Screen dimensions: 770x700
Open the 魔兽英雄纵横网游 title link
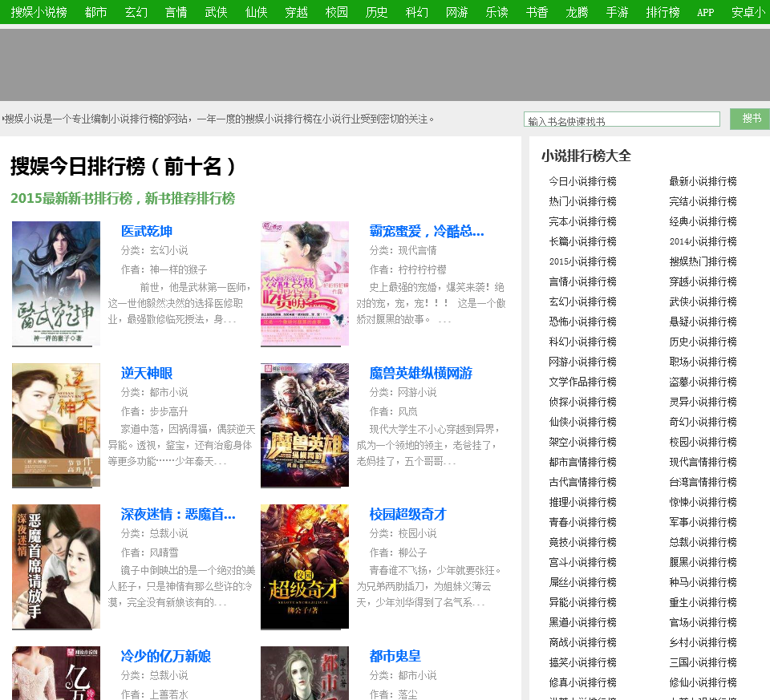[420, 373]
